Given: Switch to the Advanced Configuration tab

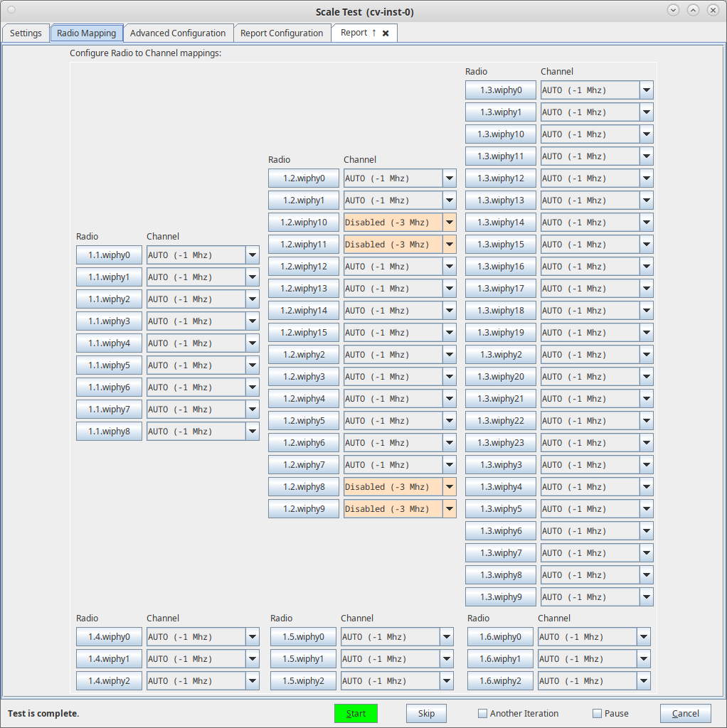Looking at the screenshot, I should [x=178, y=33].
